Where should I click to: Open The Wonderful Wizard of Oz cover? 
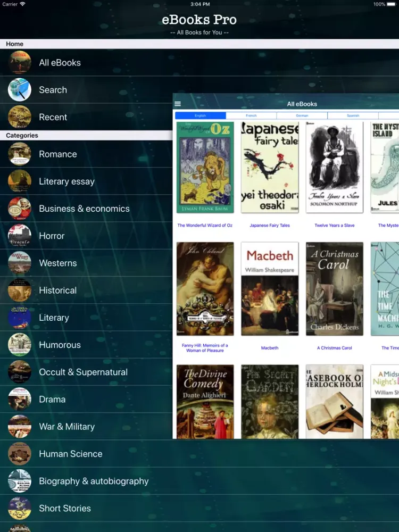pyautogui.click(x=205, y=167)
